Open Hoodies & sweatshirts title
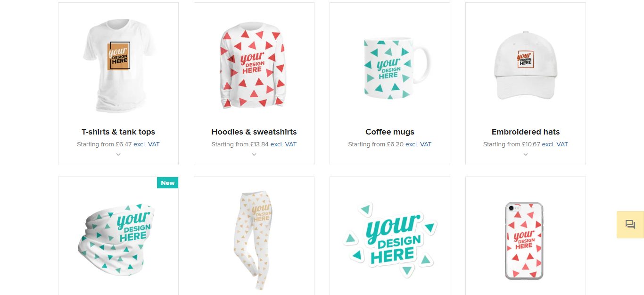Screen dimensions: 644x295 254,132
